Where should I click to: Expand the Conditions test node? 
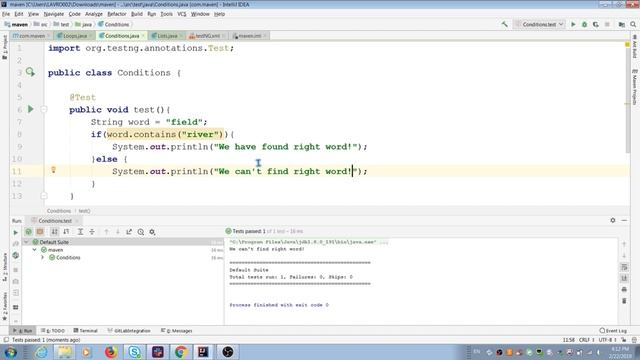[42, 258]
